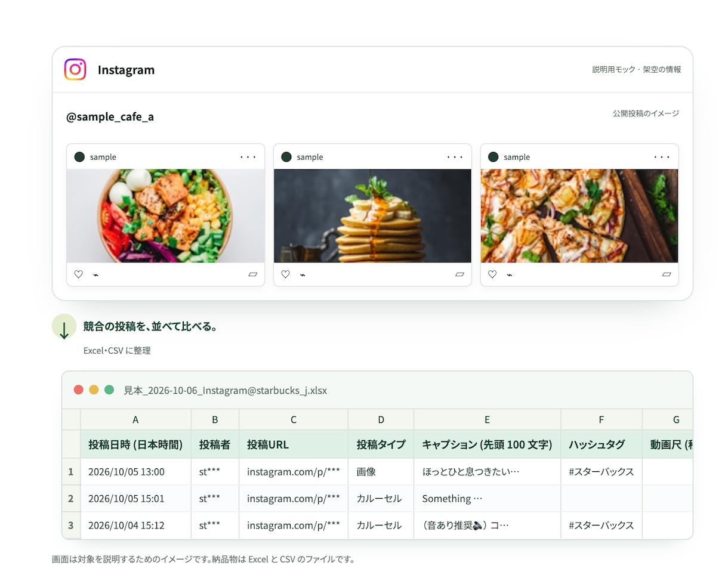Click the '投稿URL' header cell
728x584 pixels.
pyautogui.click(x=294, y=444)
